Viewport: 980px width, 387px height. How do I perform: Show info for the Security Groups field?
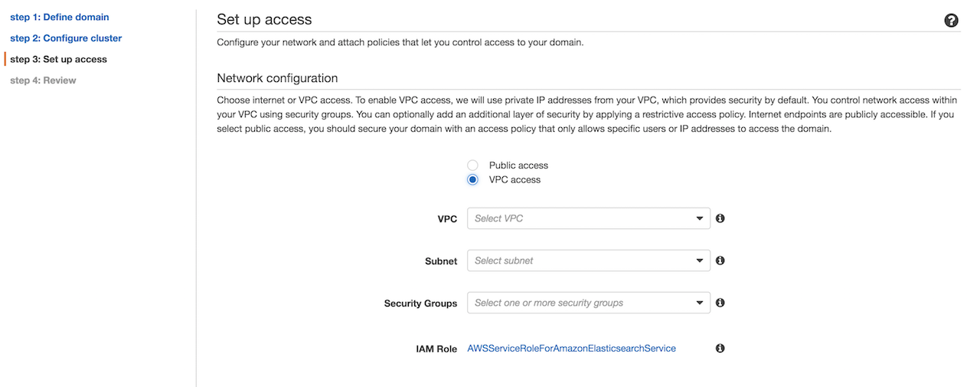[720, 303]
